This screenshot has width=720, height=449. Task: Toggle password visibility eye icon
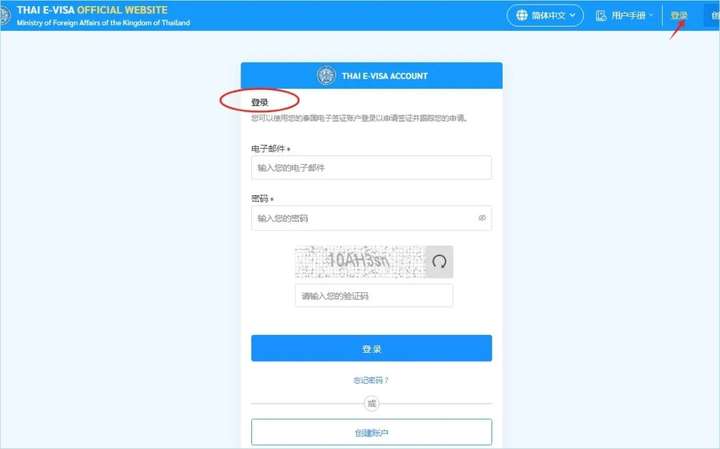482,218
